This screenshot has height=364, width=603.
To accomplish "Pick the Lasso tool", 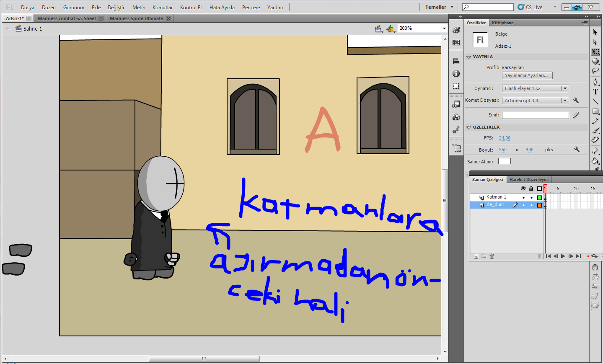I will (595, 71).
